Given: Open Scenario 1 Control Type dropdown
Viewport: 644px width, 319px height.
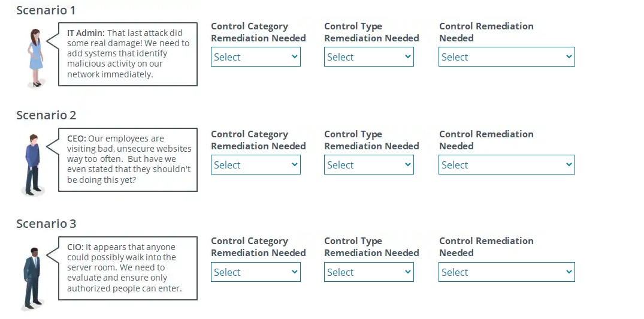Looking at the screenshot, I should 368,57.
